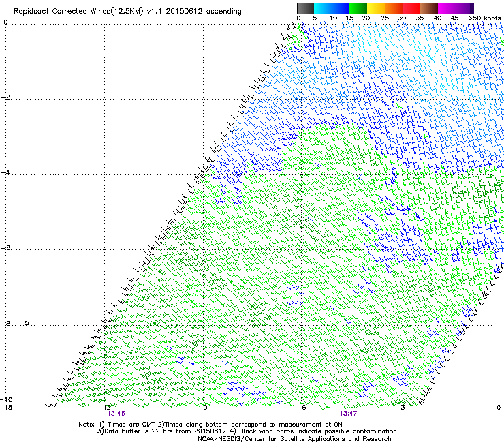Click the -6 longitude axis label

tap(302, 408)
